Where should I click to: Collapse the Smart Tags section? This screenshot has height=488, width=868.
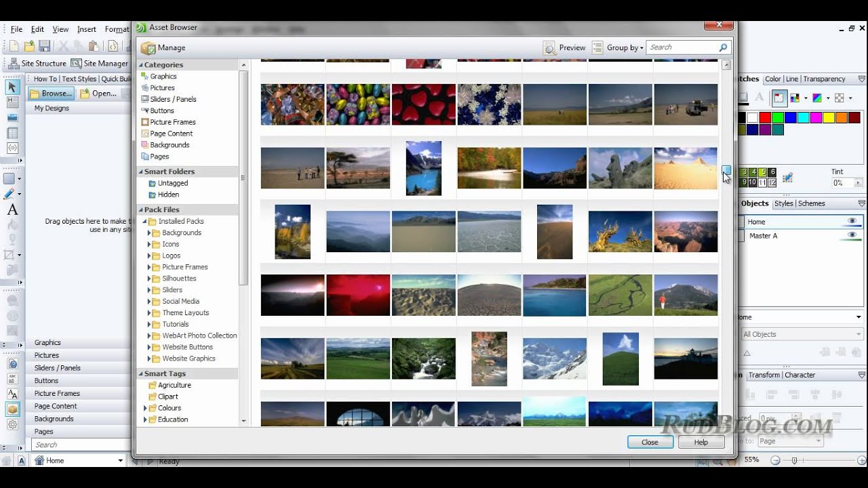click(x=140, y=373)
